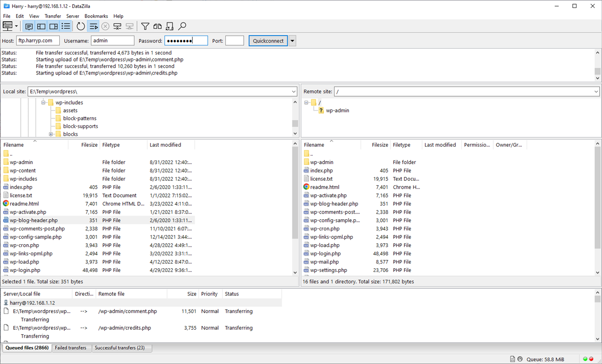Open the file search tool
The width and height of the screenshot is (602, 364).
[x=182, y=26]
